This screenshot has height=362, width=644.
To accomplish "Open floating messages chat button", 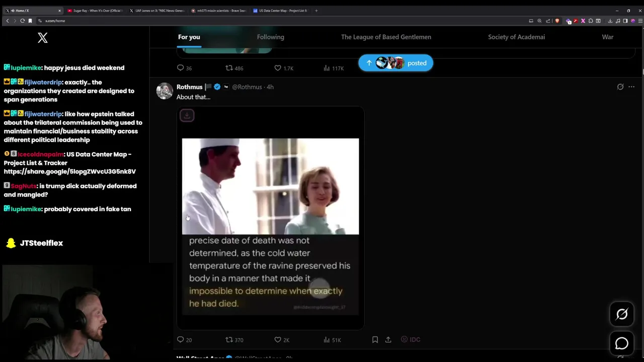I will 622,343.
